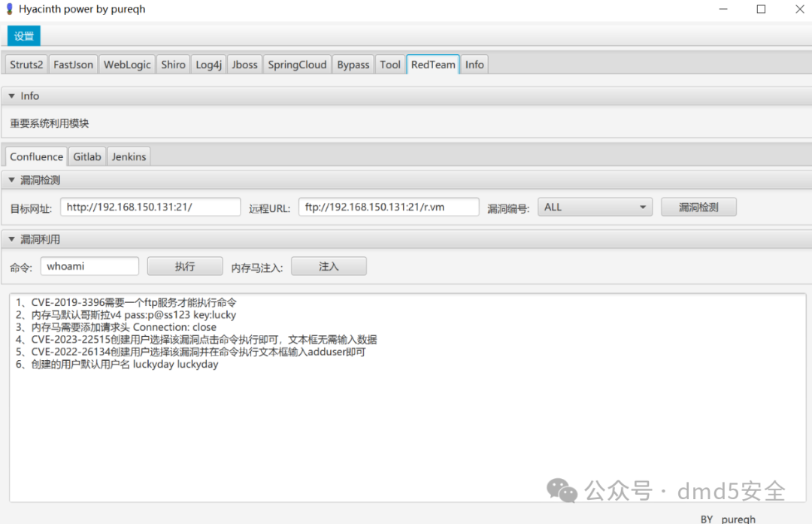Screen dimensions: 812x524
Task: Open the Jenkins sub-tab
Action: (129, 156)
